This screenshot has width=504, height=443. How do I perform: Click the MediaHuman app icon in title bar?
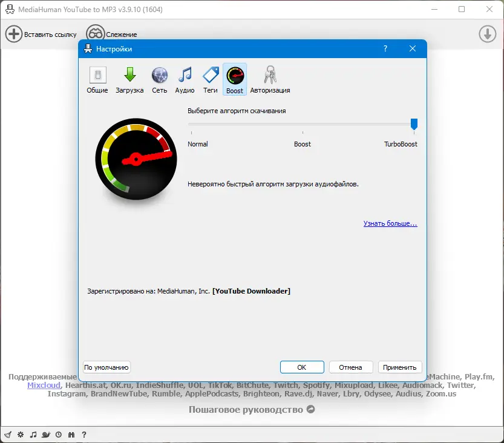[x=10, y=9]
